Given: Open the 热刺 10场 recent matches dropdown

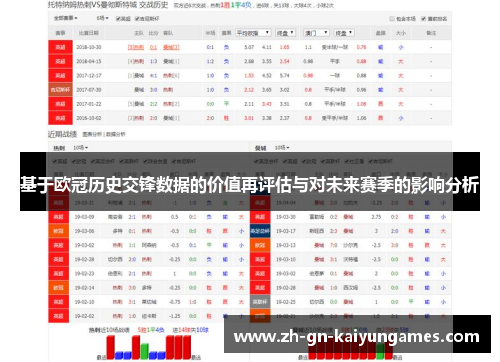Looking at the screenshot, I should click(80, 148).
